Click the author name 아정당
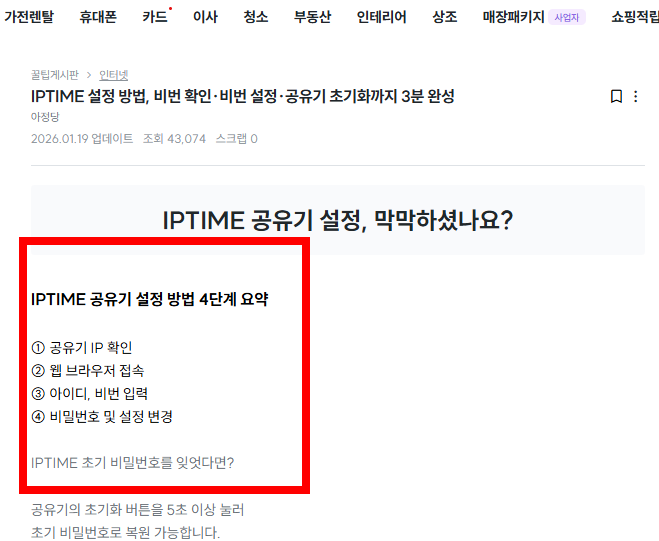 [45, 116]
